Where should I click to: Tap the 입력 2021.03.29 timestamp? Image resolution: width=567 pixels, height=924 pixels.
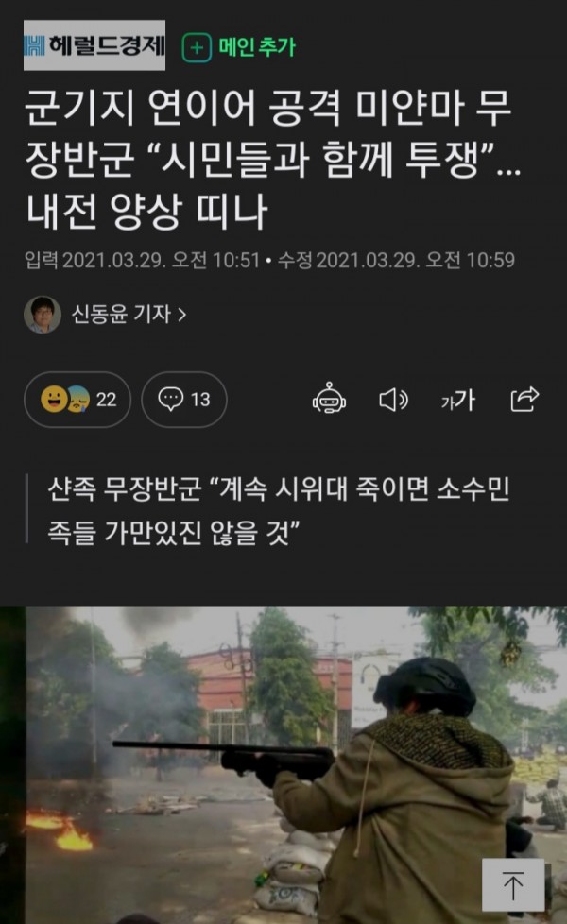(142, 260)
